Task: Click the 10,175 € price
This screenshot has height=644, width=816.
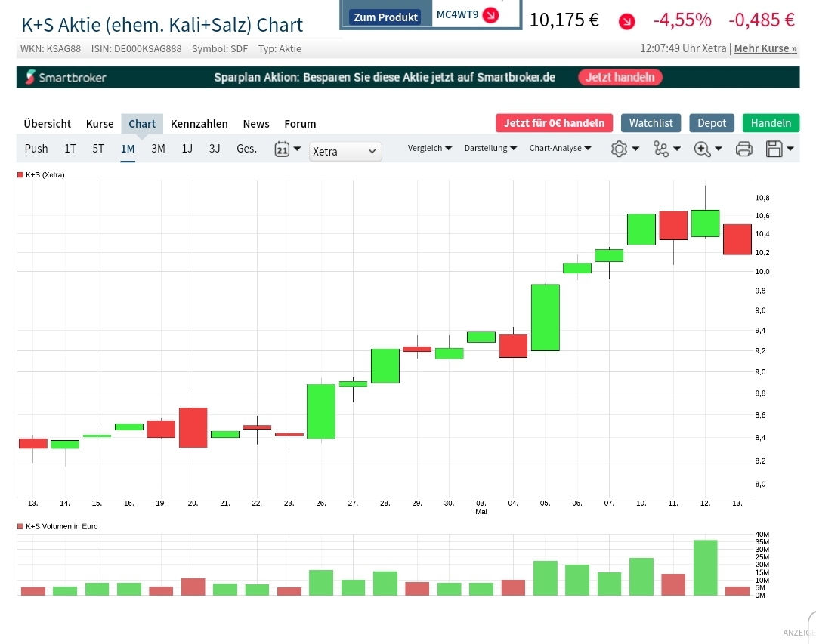Action: click(564, 20)
